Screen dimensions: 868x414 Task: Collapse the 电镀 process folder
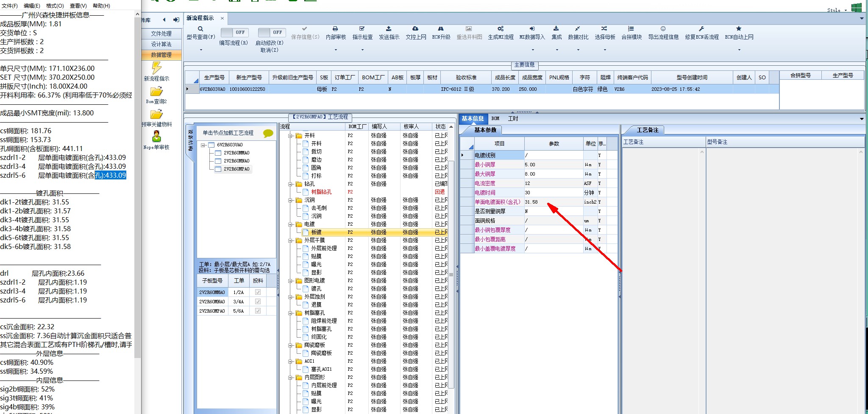[x=291, y=224]
